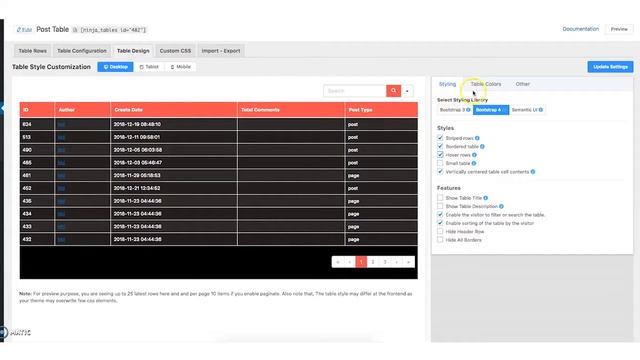Go to pagination page 2
Image resolution: width=640 pixels, height=360 pixels.
click(x=373, y=262)
